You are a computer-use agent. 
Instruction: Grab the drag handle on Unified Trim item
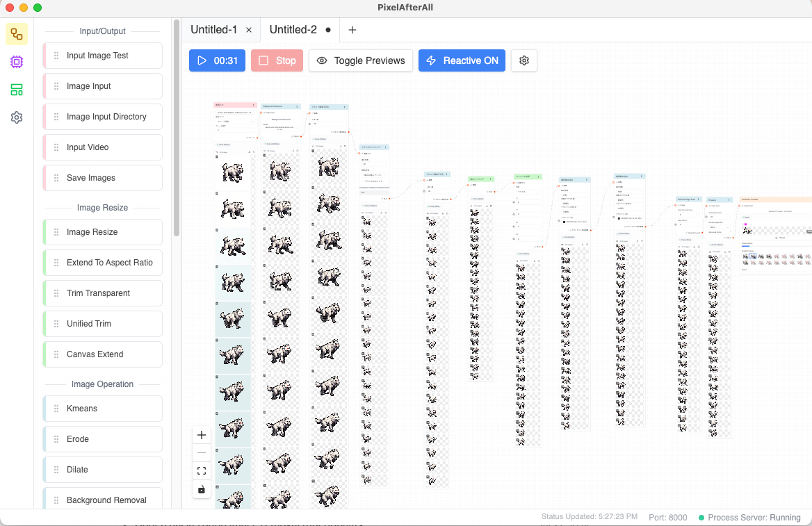point(56,324)
